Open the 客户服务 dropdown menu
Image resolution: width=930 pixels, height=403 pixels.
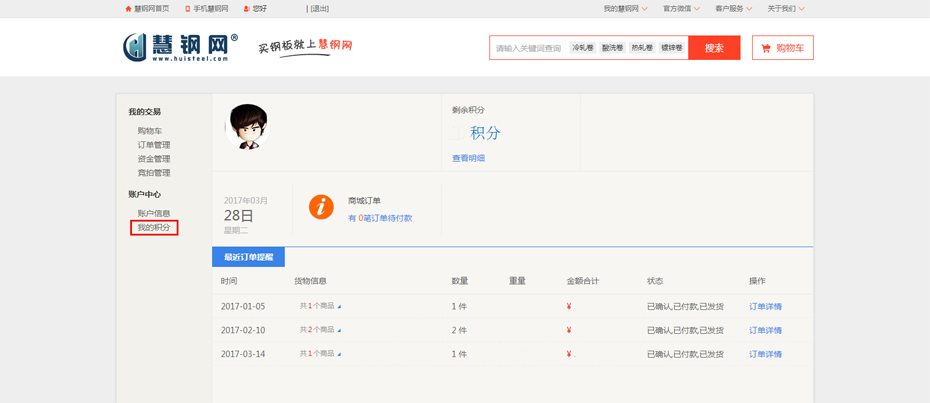tap(733, 9)
